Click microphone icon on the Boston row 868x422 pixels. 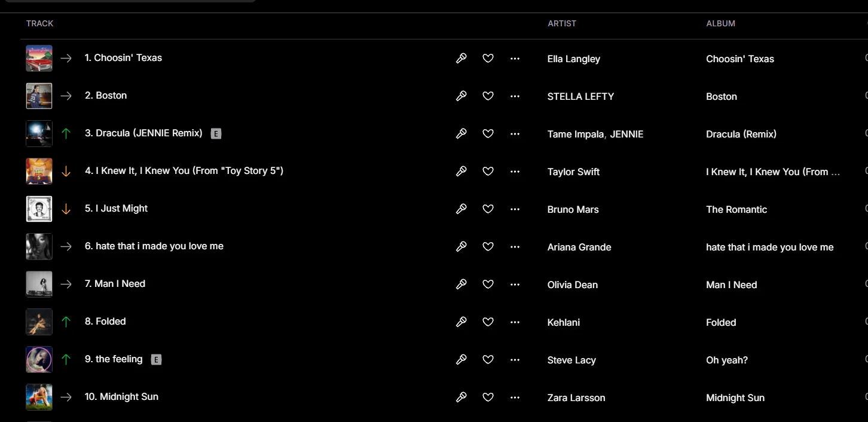[461, 96]
